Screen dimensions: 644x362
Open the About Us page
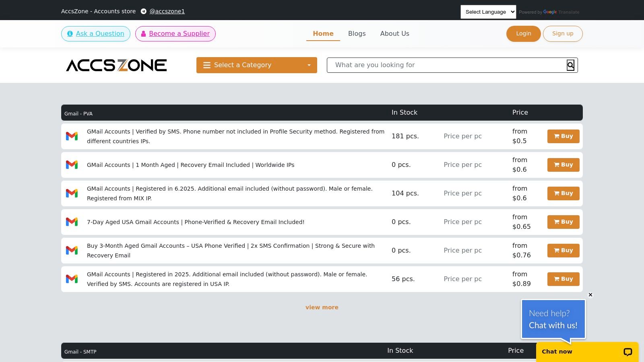pyautogui.click(x=395, y=34)
